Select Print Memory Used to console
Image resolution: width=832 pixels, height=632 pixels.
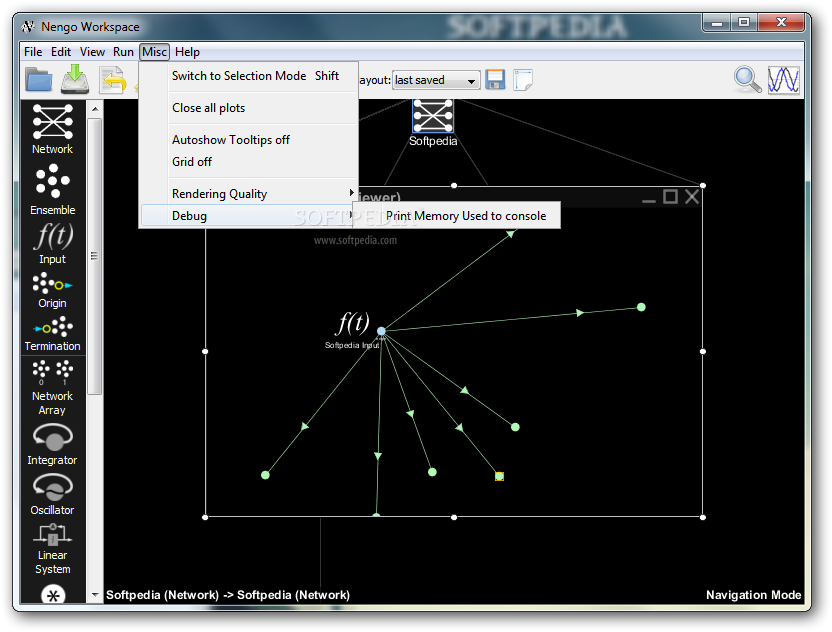pos(457,216)
